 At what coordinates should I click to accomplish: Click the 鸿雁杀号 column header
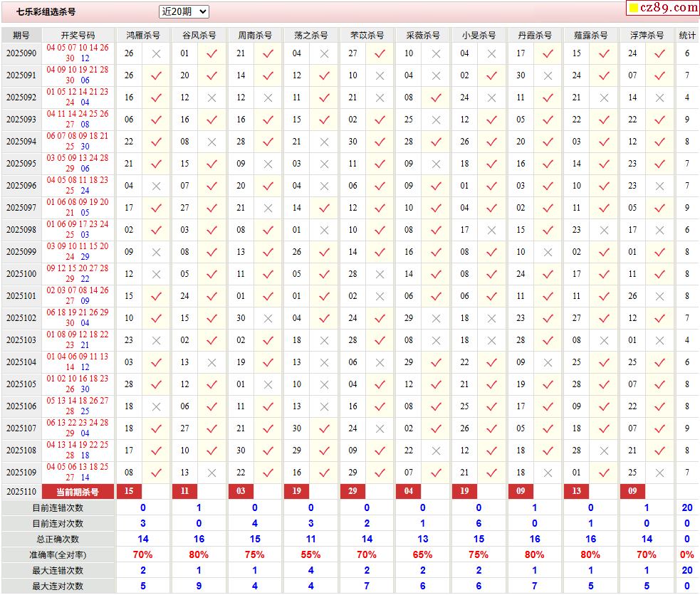pyautogui.click(x=143, y=36)
